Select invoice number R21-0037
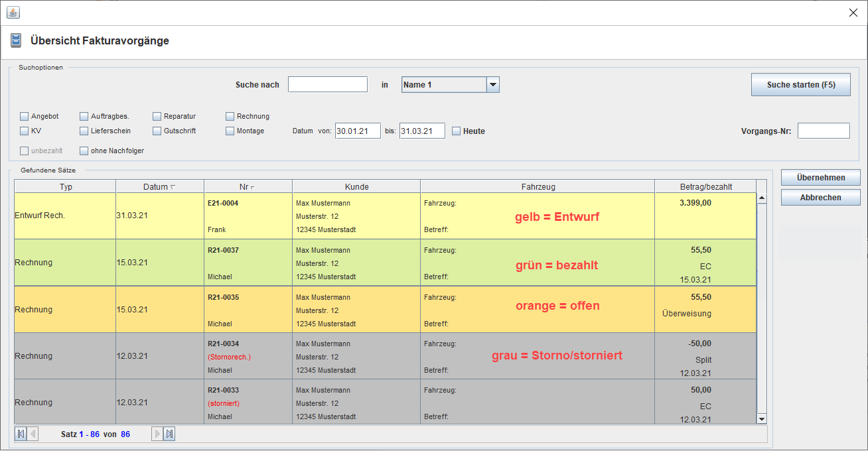The image size is (868, 451). pos(223,250)
